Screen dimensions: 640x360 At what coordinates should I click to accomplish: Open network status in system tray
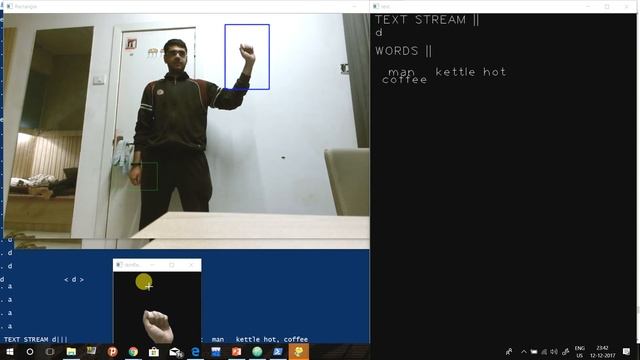tap(544, 351)
